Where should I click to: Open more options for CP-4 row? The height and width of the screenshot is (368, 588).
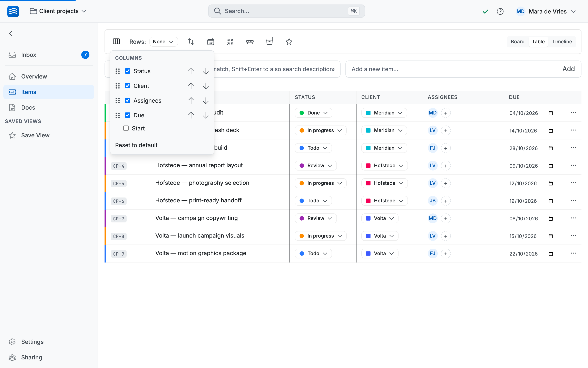pyautogui.click(x=574, y=166)
